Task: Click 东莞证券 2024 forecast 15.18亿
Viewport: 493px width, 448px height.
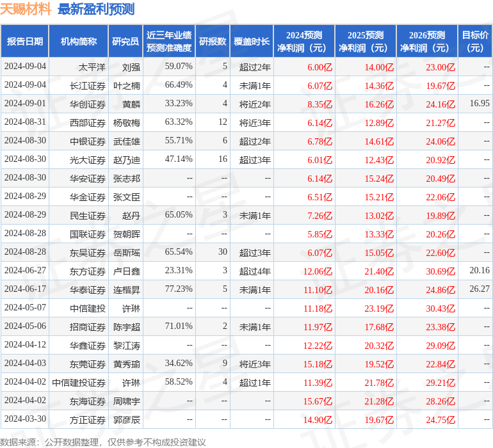Action: point(318,364)
